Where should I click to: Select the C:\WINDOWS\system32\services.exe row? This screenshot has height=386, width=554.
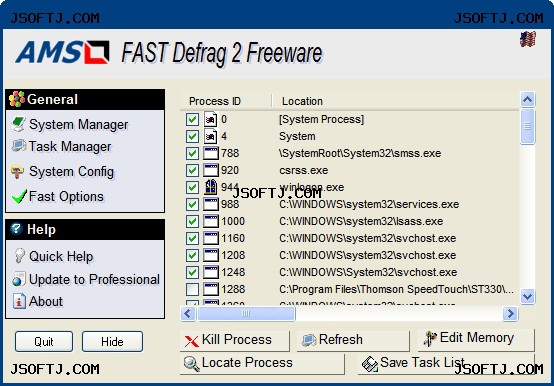[x=350, y=204]
